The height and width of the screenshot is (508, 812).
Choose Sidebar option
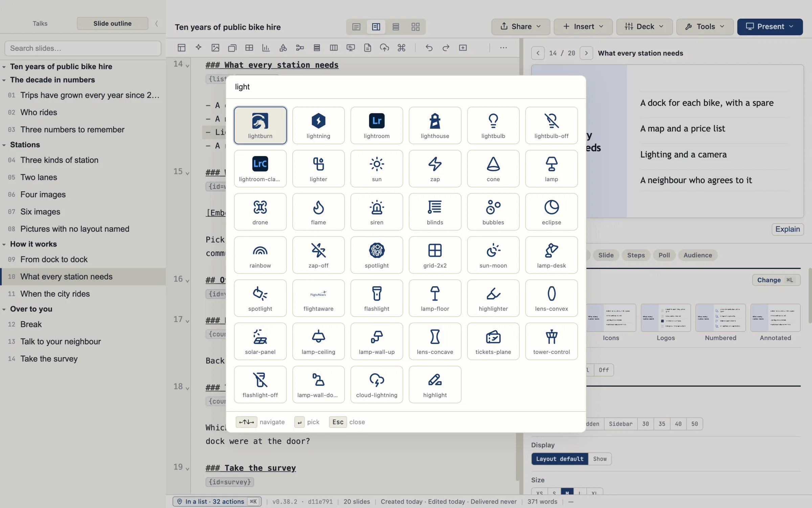(x=621, y=424)
